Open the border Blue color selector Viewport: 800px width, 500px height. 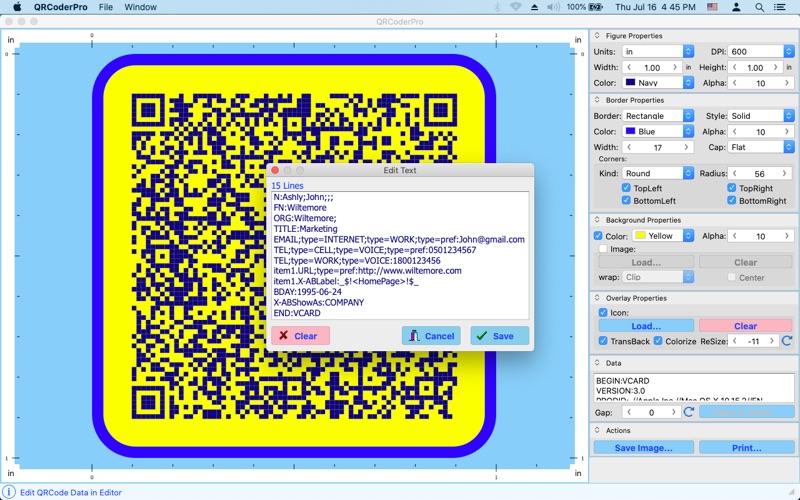coord(658,132)
